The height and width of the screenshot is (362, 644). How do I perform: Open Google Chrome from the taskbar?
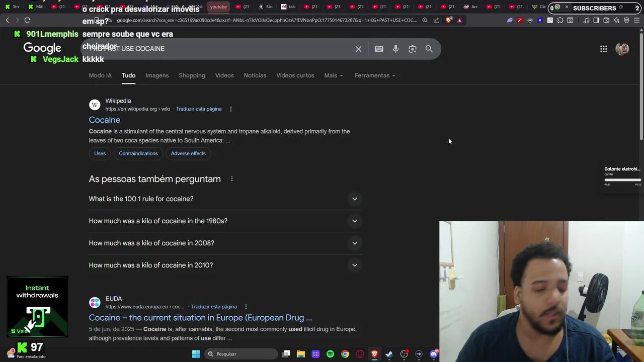coord(345,354)
